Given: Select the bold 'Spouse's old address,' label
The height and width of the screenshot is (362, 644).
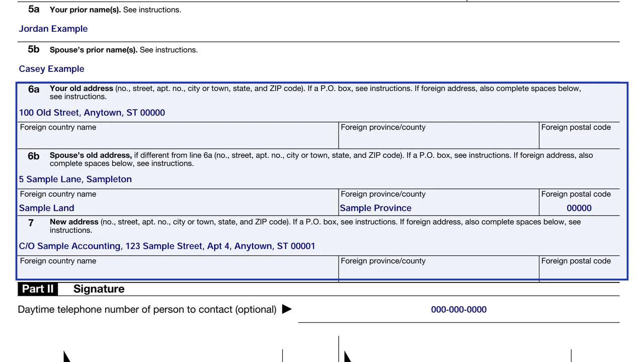Looking at the screenshot, I should coord(91,155).
